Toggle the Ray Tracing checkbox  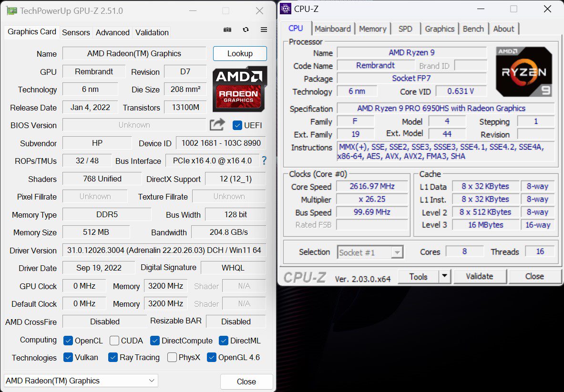(113, 357)
